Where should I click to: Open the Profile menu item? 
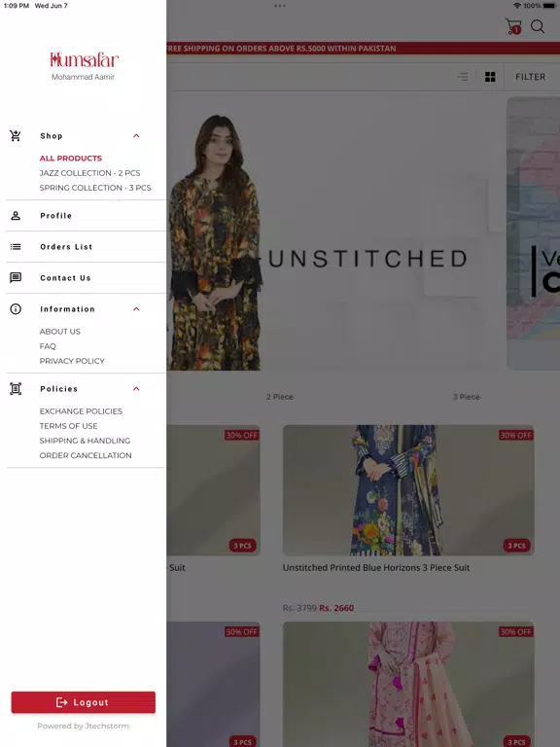click(55, 216)
